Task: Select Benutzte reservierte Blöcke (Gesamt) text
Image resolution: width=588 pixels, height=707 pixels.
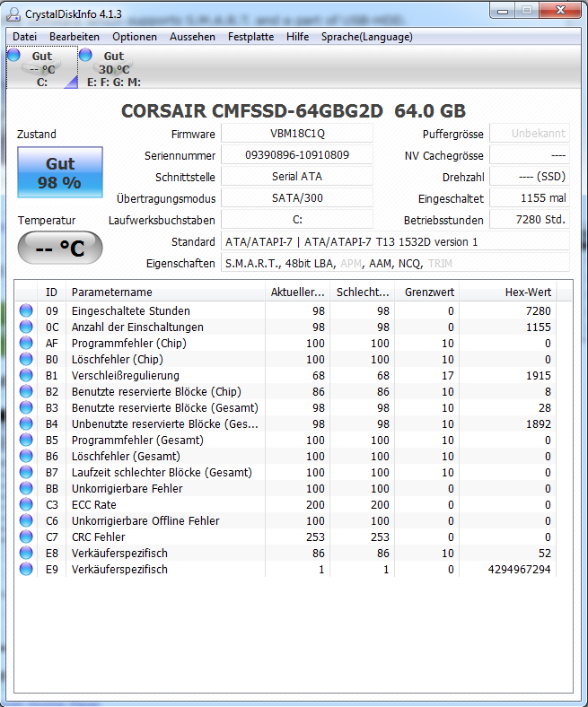Action: pos(164,407)
